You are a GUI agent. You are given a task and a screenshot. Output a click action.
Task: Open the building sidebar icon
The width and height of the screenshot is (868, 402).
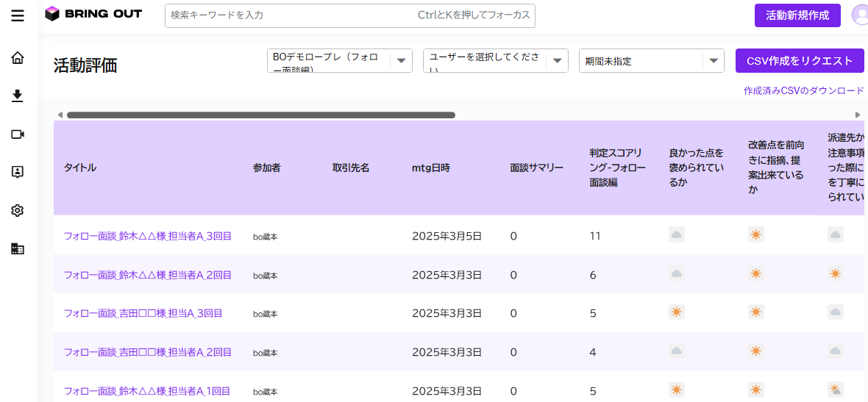[x=18, y=249]
